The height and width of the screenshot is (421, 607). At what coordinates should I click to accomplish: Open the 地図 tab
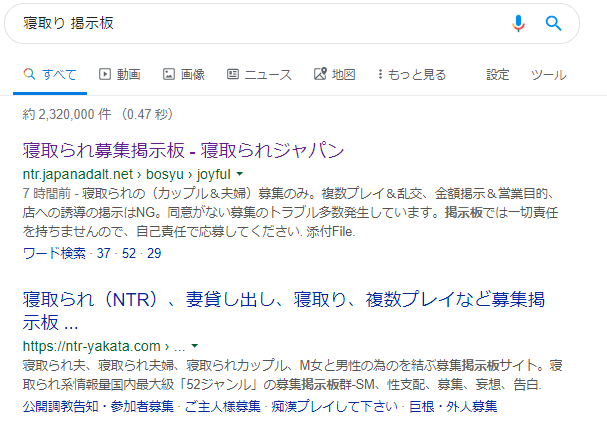coord(334,74)
